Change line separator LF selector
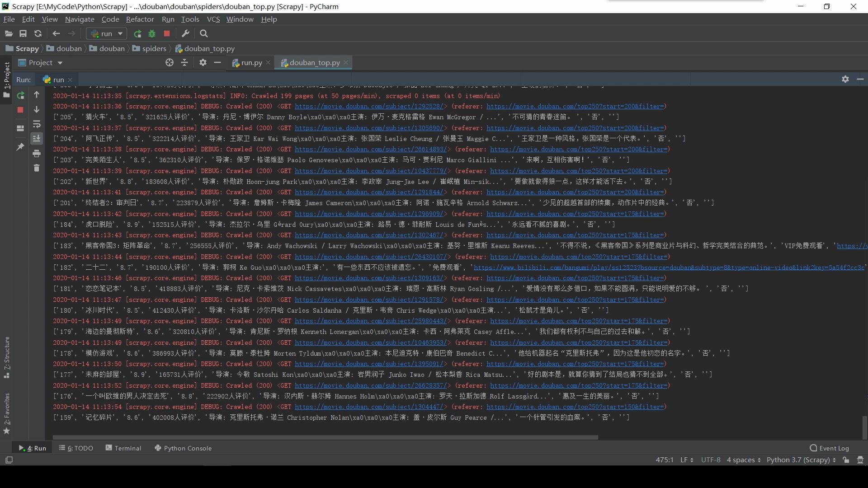The image size is (868, 488). click(x=687, y=460)
